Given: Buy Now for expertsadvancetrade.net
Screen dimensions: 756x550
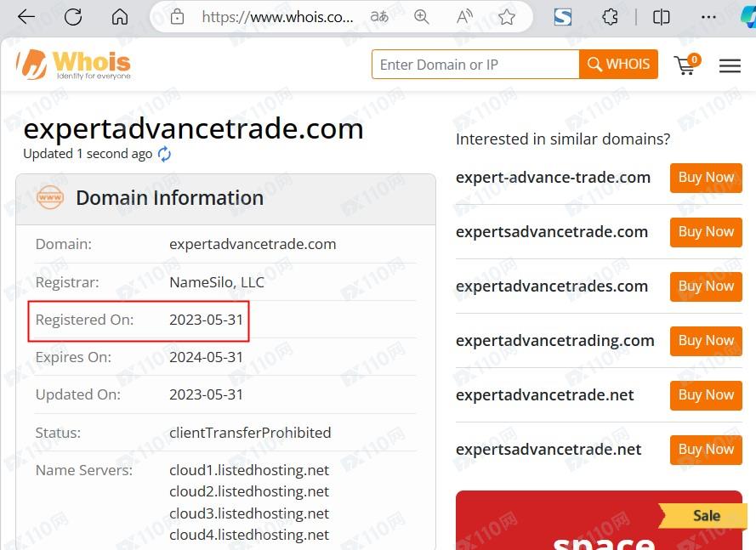Looking at the screenshot, I should point(706,450).
